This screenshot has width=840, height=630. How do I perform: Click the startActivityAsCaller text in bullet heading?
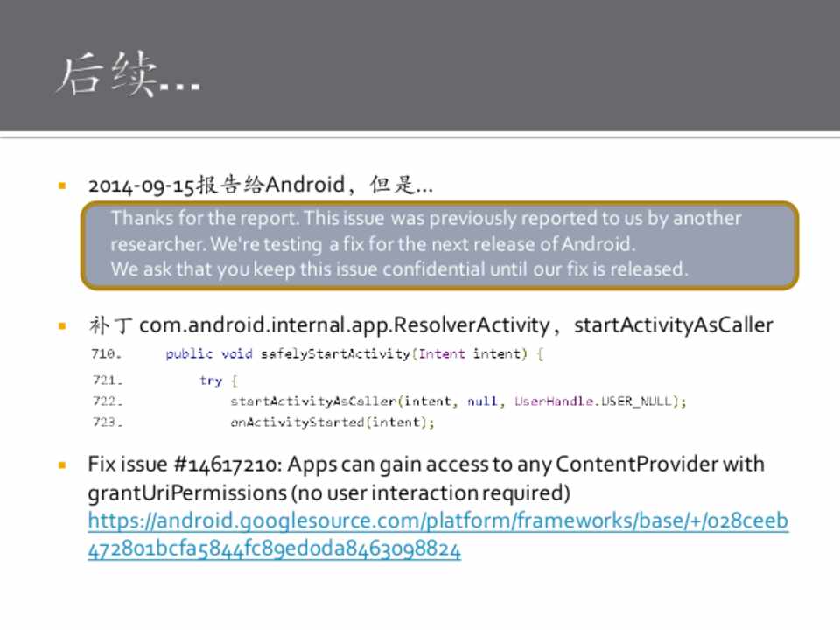(673, 325)
